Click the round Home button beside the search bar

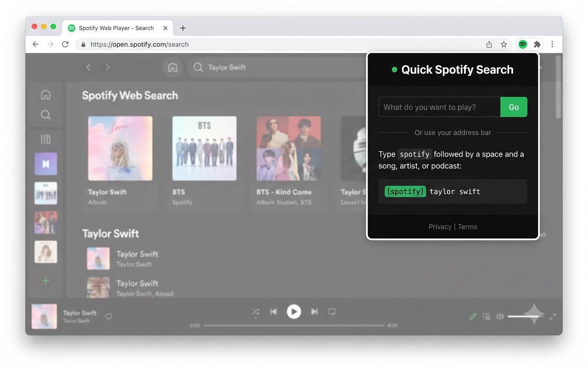[x=173, y=68]
